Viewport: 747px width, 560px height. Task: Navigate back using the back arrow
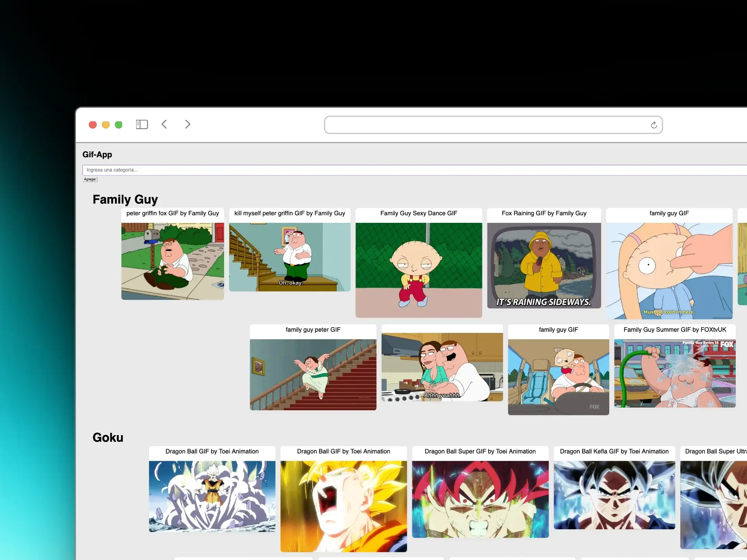[164, 124]
